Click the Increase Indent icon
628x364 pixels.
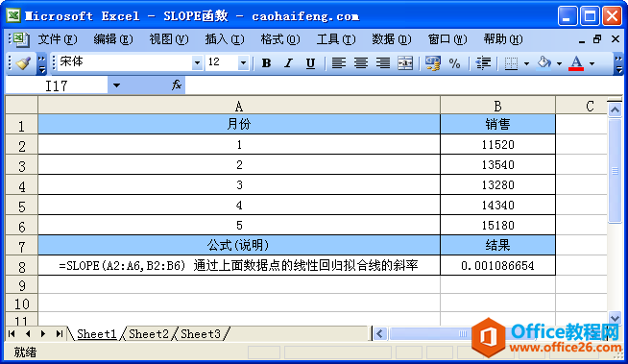pos(483,62)
